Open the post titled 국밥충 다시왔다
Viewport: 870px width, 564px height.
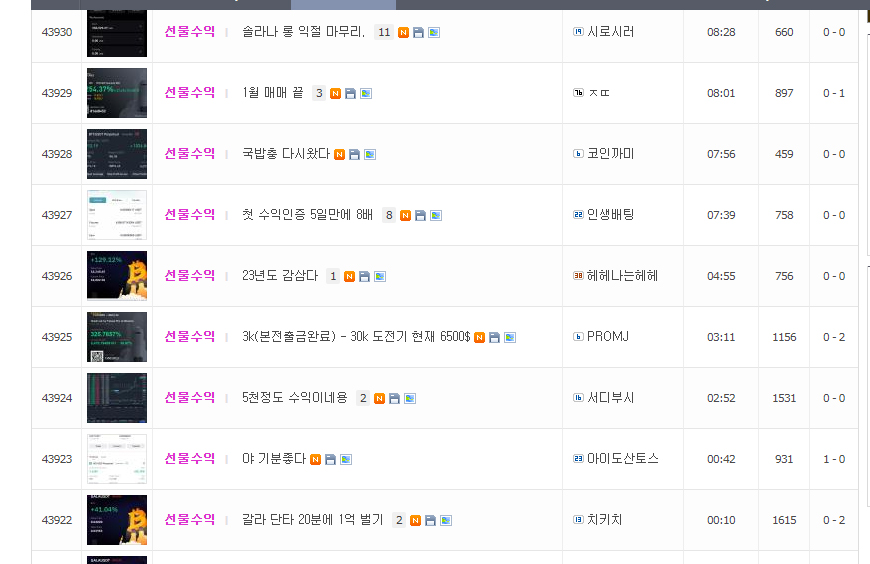point(286,154)
